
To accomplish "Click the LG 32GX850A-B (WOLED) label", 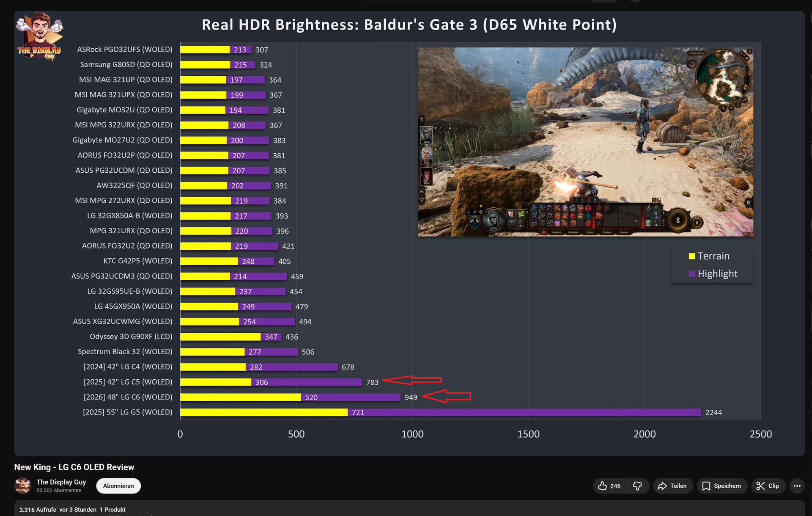I will [x=130, y=216].
